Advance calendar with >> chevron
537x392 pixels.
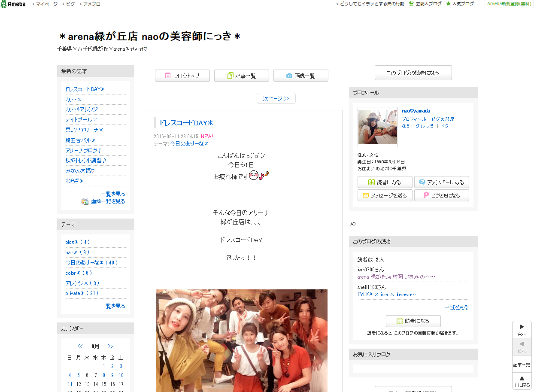point(110,346)
